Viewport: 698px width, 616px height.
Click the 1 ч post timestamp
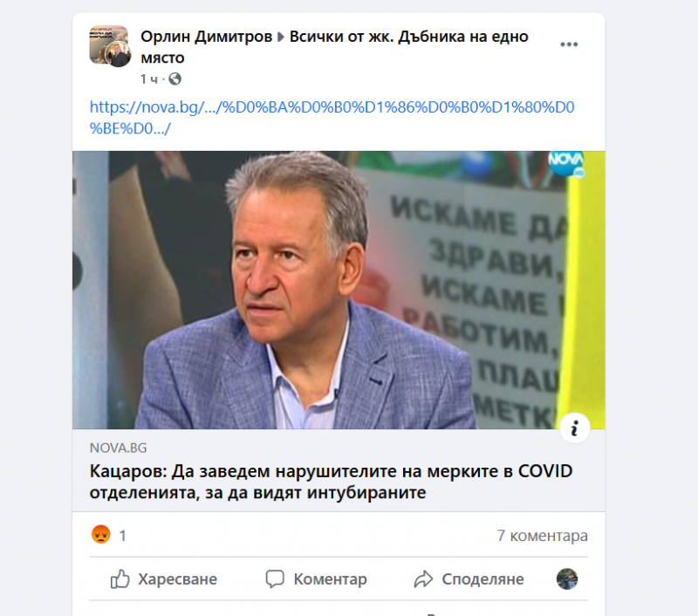pos(148,79)
